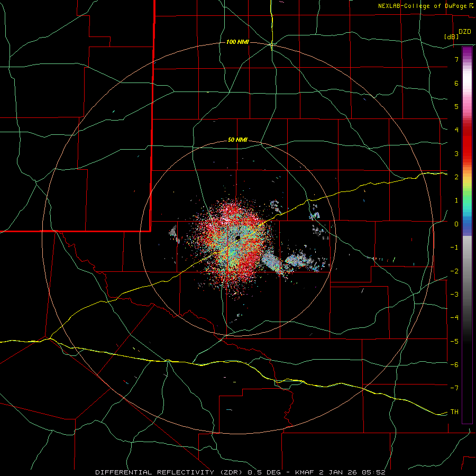The height and width of the screenshot is (476, 476).
Task: Click the TH threshold label on the scale
Action: pos(454,412)
